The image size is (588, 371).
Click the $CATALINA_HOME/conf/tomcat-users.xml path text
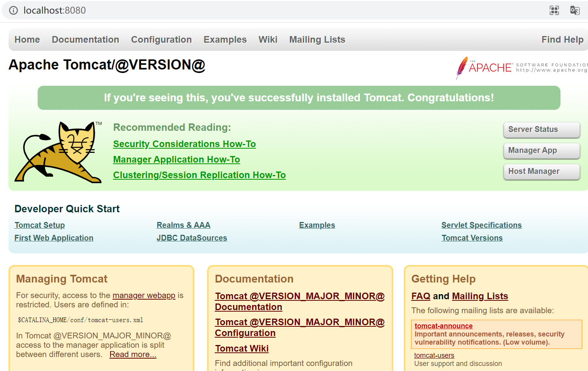tap(81, 320)
